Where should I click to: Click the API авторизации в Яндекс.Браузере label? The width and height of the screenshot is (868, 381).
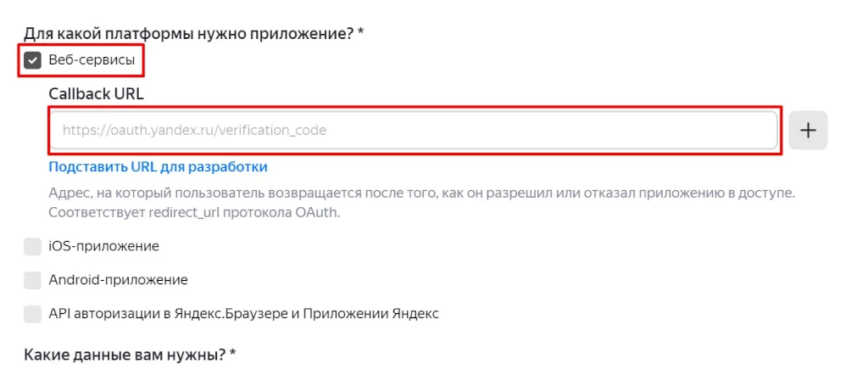click(243, 314)
